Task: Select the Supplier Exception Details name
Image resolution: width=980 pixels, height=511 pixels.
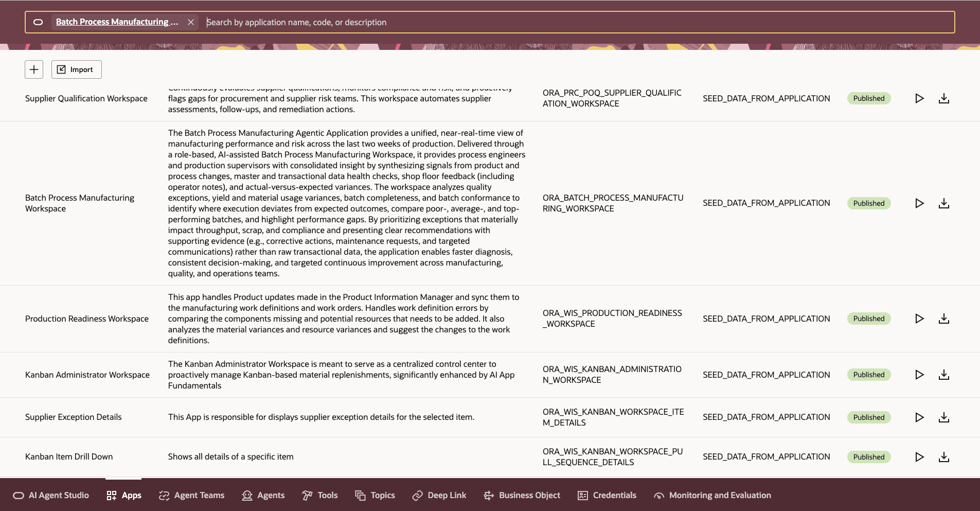Action: (x=74, y=417)
